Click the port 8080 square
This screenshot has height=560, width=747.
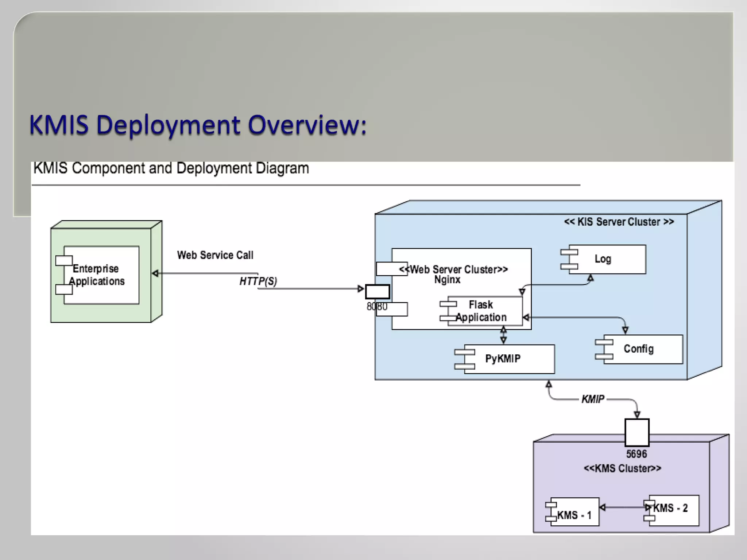(x=378, y=292)
